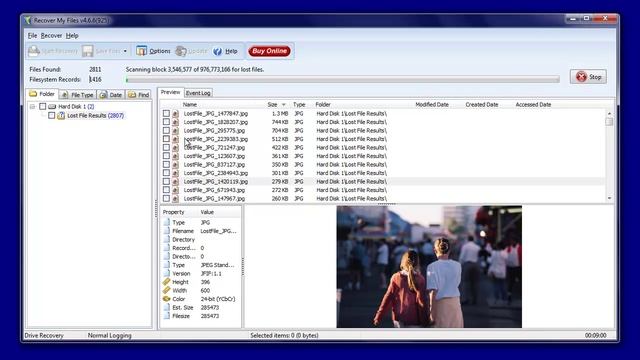Select the Filesize 285473 property row
The image size is (640, 360).
201,316
